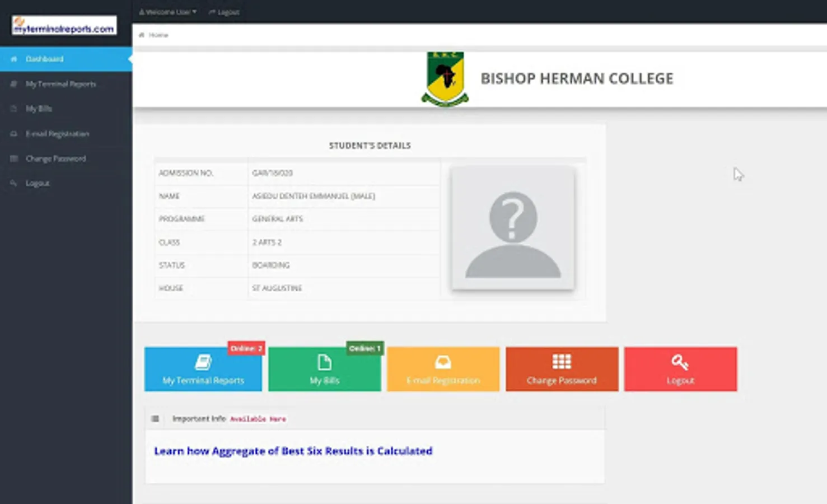This screenshot has width=827, height=504.
Task: Click the Home breadcrumb link
Action: [x=158, y=35]
